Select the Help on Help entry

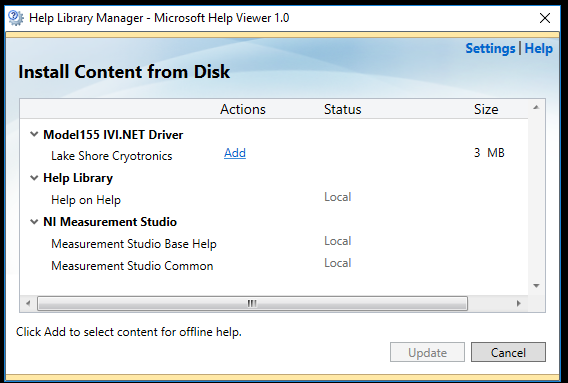(86, 200)
